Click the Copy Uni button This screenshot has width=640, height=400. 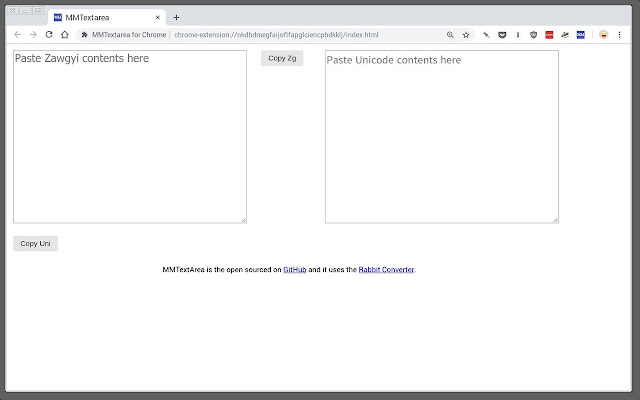click(36, 244)
